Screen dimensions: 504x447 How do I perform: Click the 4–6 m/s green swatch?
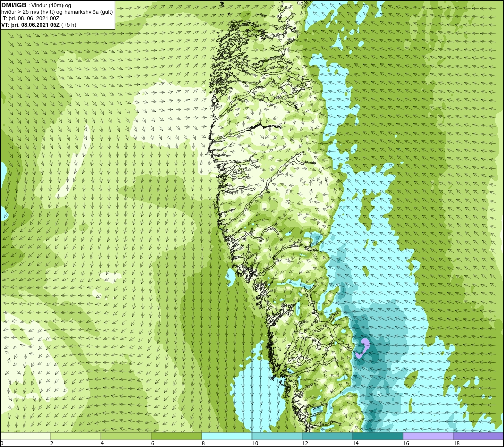click(x=126, y=436)
